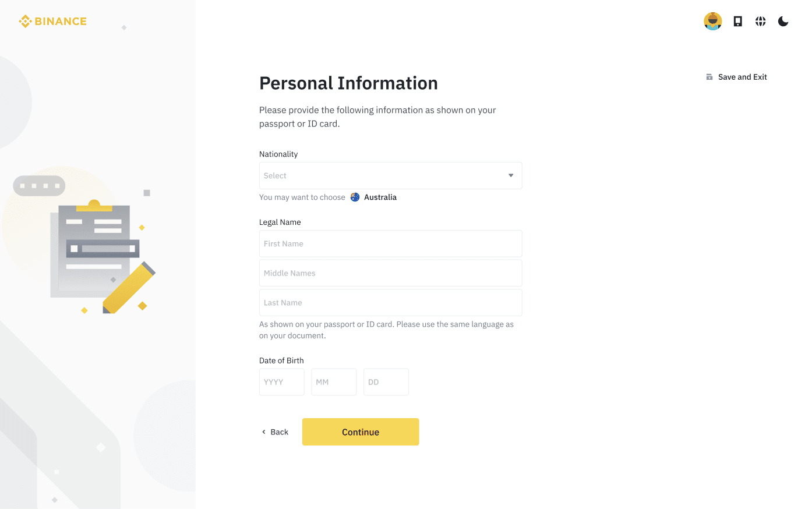Go back using the Back link
The image size is (812, 509).
click(x=279, y=432)
